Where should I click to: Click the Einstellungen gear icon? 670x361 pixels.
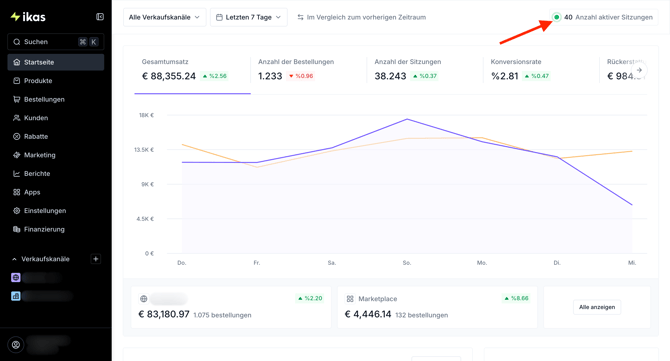pos(17,211)
